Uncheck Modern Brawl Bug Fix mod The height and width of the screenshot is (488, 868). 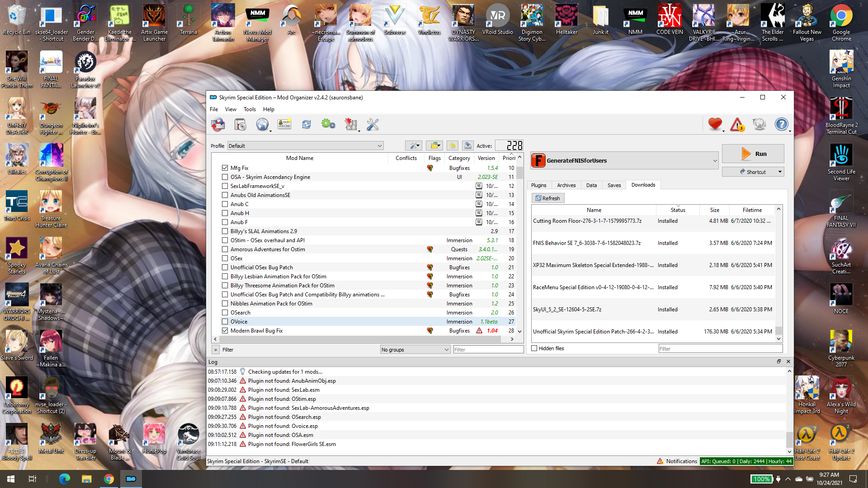pos(225,331)
